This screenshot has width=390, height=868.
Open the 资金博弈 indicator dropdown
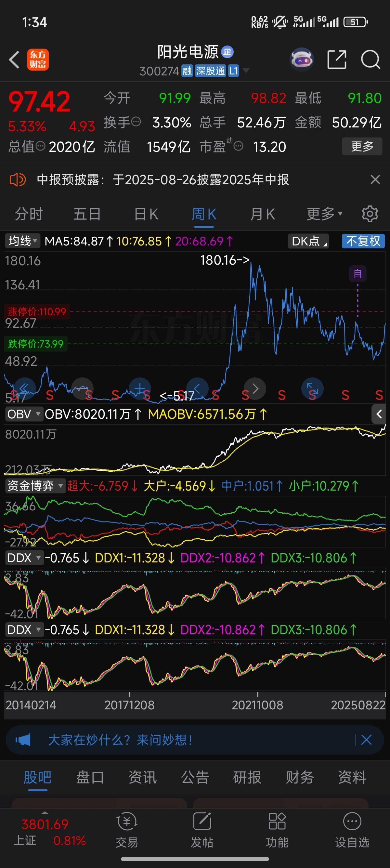coord(35,486)
